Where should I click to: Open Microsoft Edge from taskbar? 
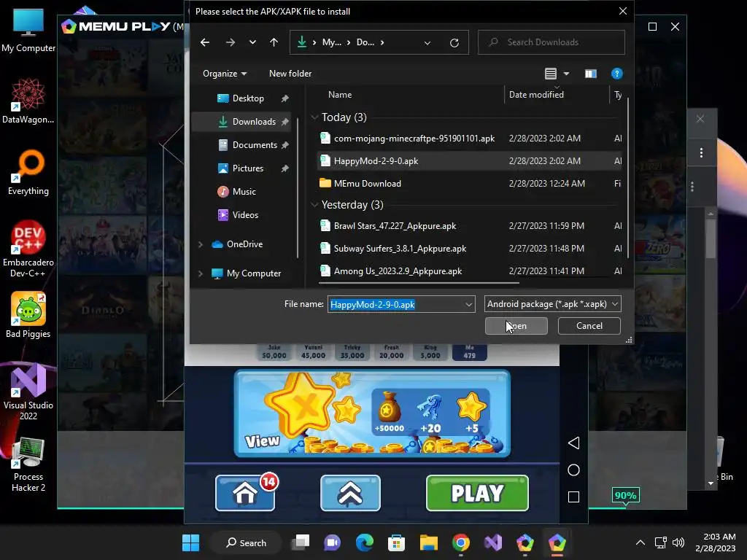tap(365, 542)
